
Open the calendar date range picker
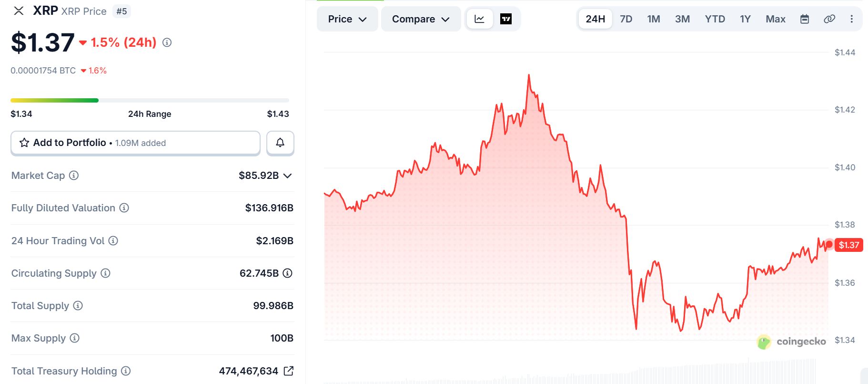[805, 19]
